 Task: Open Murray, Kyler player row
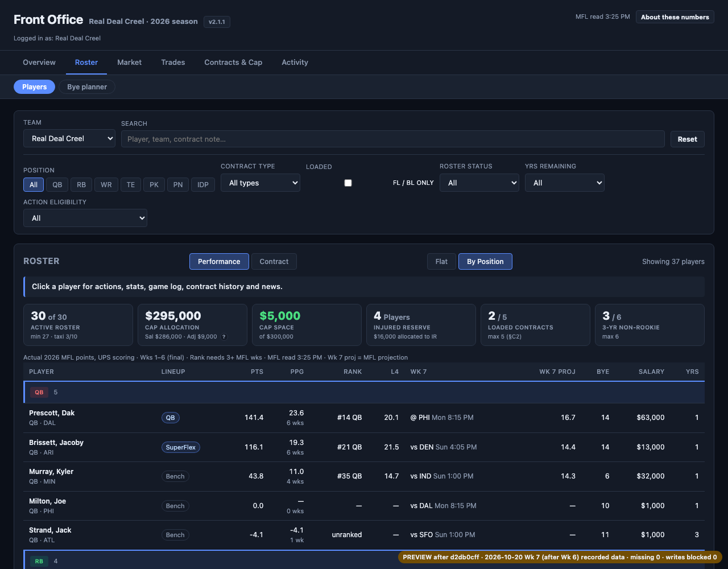[364, 476]
